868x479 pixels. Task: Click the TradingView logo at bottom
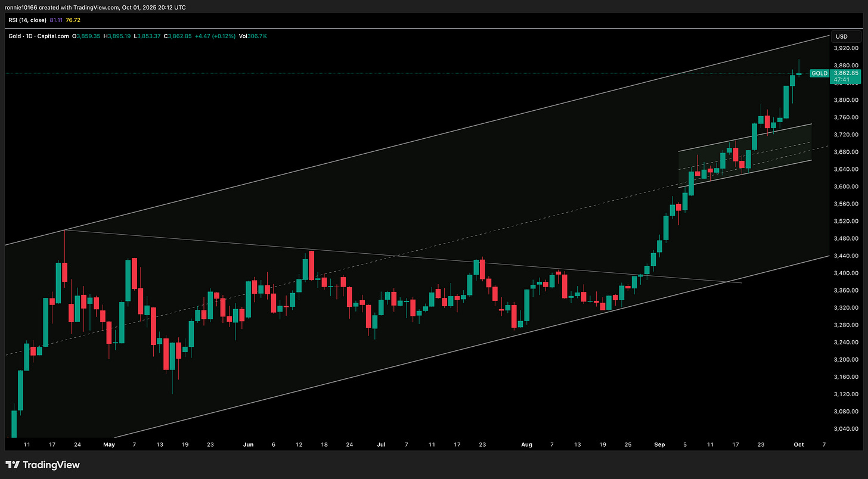coord(42,465)
